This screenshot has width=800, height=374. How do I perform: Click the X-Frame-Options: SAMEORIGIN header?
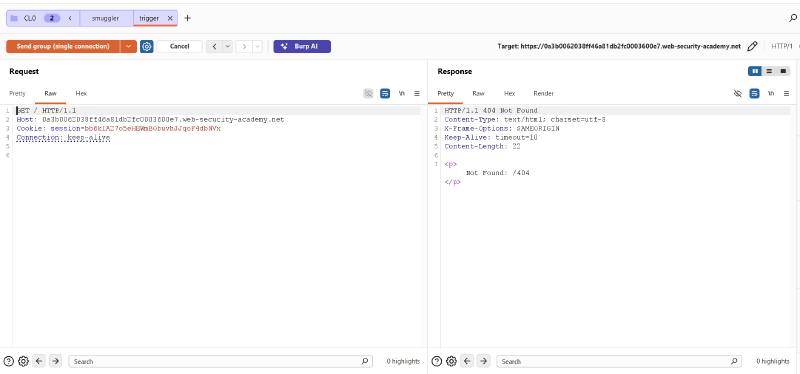(x=502, y=129)
